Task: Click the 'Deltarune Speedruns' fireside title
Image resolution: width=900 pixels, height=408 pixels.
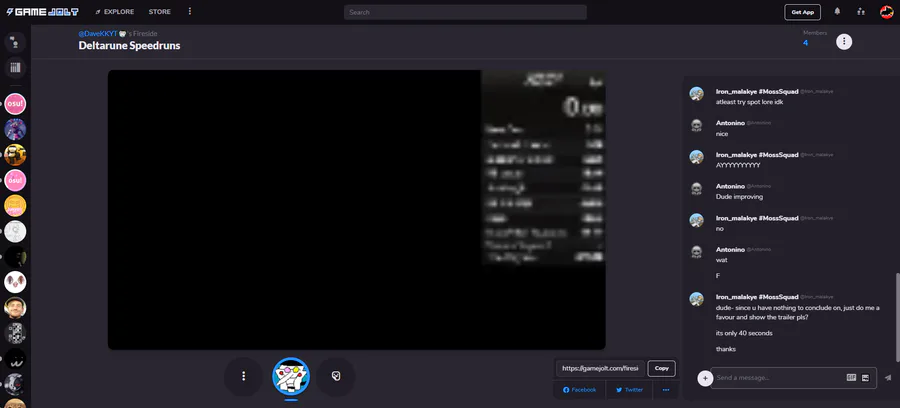Action: point(129,45)
